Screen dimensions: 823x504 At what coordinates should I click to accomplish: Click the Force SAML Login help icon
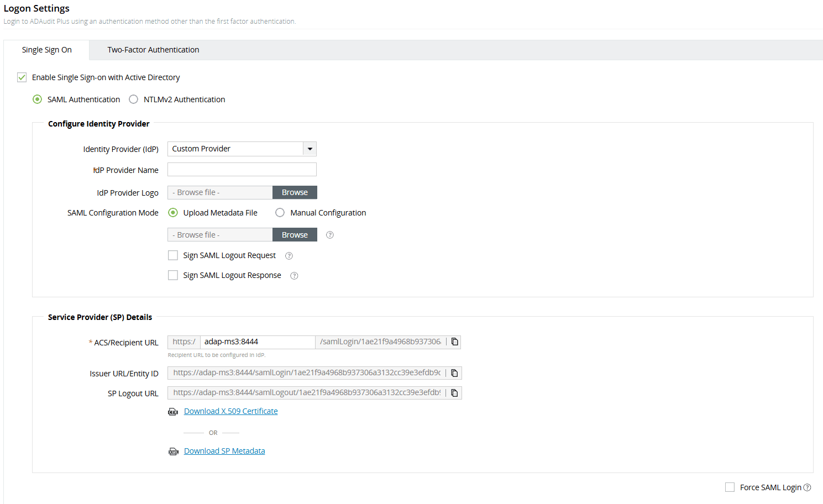pos(808,487)
